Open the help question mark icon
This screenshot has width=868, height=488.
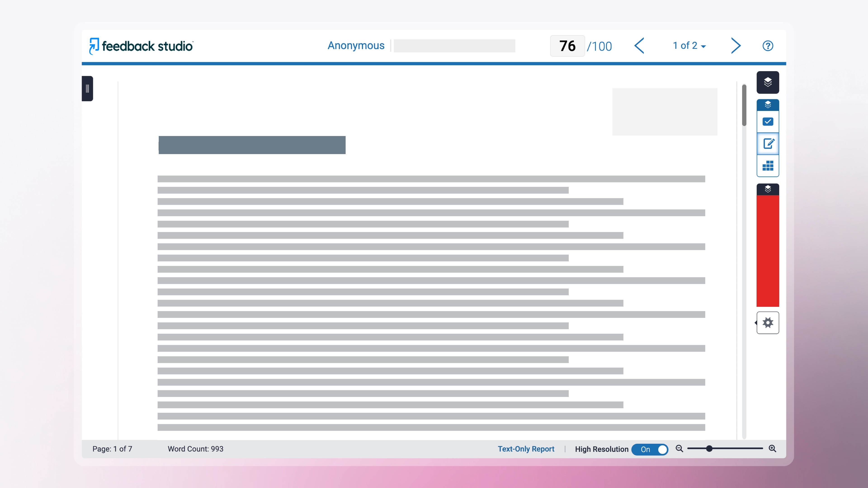(768, 46)
